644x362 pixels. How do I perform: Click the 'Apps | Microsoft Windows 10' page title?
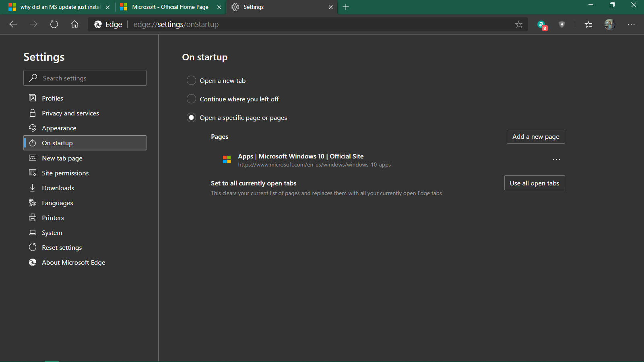[x=301, y=156]
